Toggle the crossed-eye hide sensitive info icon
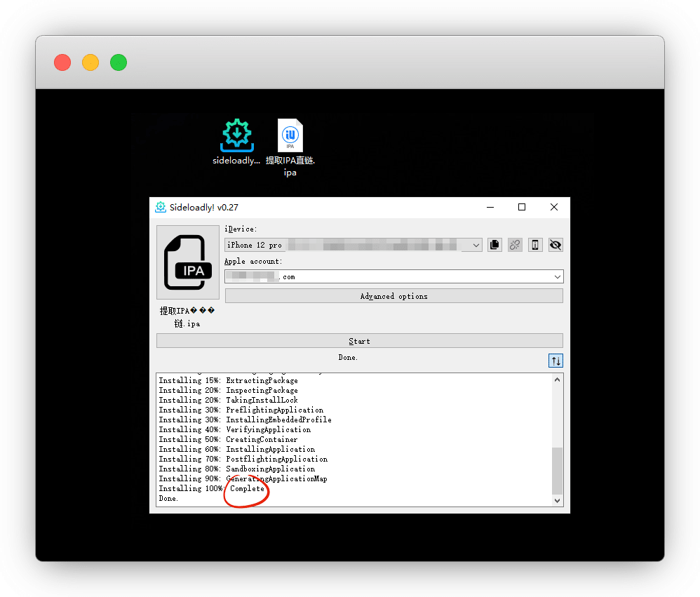Image resolution: width=700 pixels, height=597 pixels. (x=556, y=245)
